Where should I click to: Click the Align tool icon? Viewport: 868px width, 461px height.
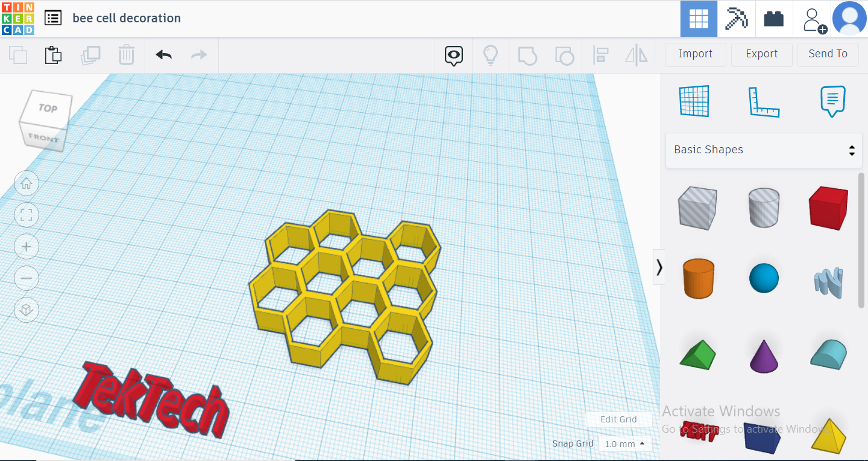tap(601, 55)
